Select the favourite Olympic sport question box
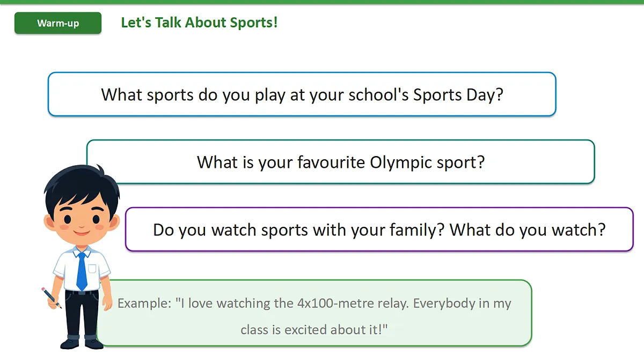 coord(341,161)
